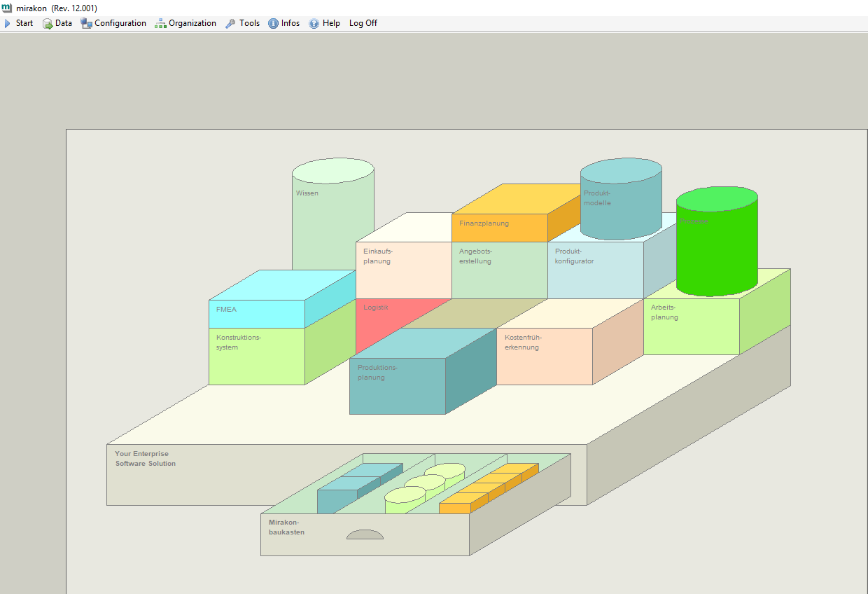Click the Data menu database icon

pos(48,23)
